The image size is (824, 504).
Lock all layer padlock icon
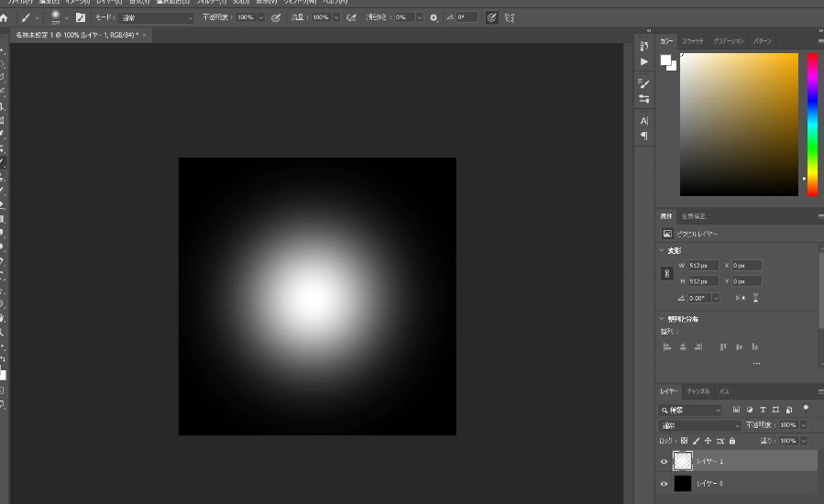pos(732,441)
